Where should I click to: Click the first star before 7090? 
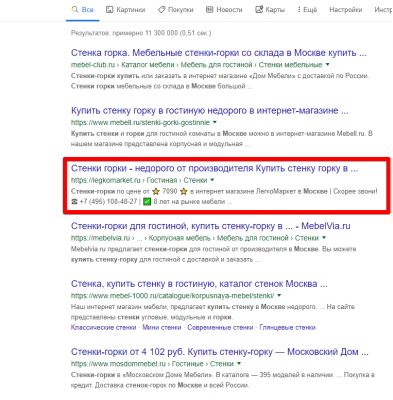(x=156, y=191)
